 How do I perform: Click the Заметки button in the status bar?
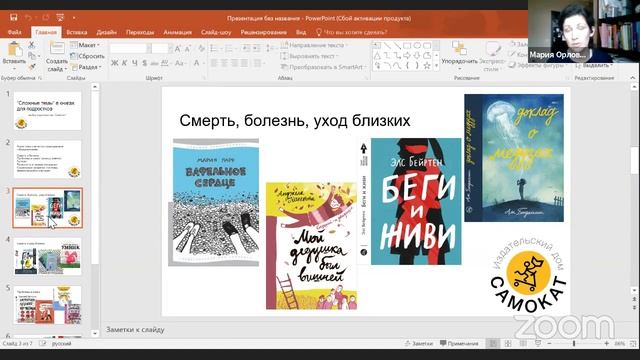point(419,344)
